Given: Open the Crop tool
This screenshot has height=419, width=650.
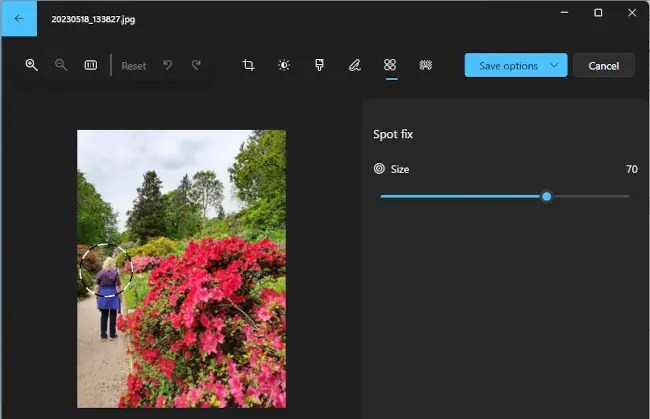Looking at the screenshot, I should point(248,65).
